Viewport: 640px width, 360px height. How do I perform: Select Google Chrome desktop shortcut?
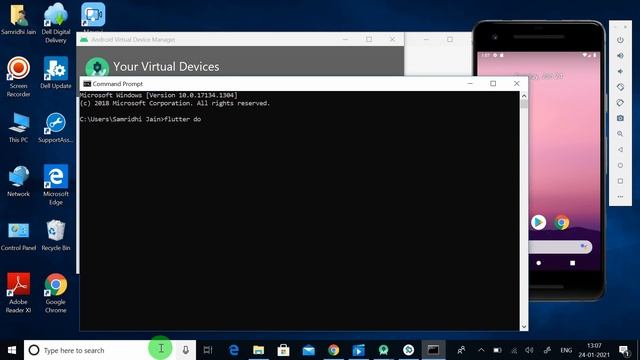point(56,293)
